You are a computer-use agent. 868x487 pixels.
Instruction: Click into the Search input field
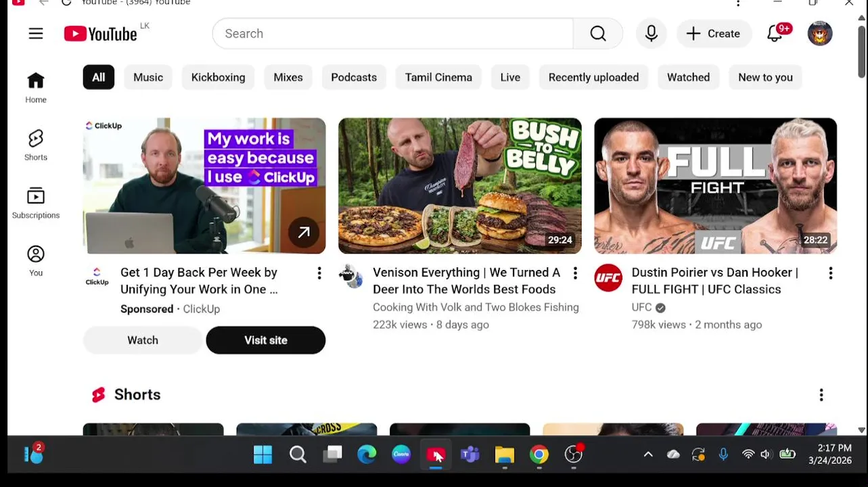[x=392, y=34]
